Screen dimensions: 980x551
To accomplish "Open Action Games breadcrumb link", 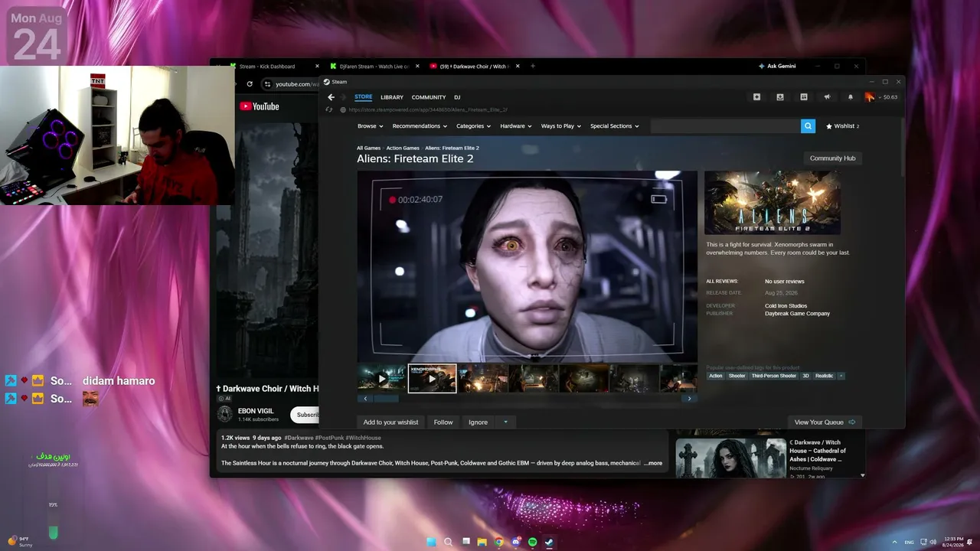I will click(x=403, y=148).
